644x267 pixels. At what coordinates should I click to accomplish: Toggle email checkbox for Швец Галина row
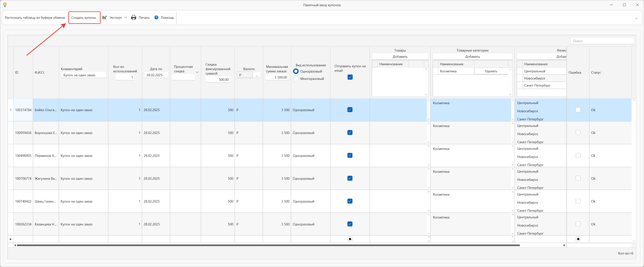tap(350, 201)
